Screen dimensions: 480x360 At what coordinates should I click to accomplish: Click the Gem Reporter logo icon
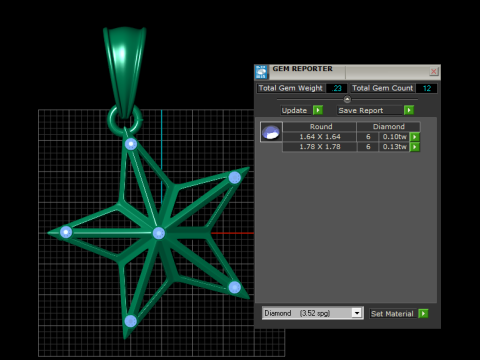tap(262, 72)
